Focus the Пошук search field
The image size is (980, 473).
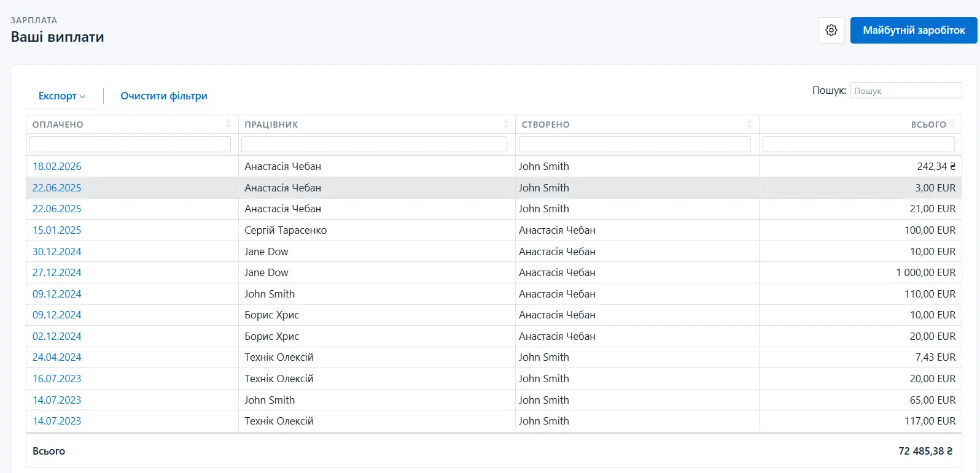pos(905,91)
